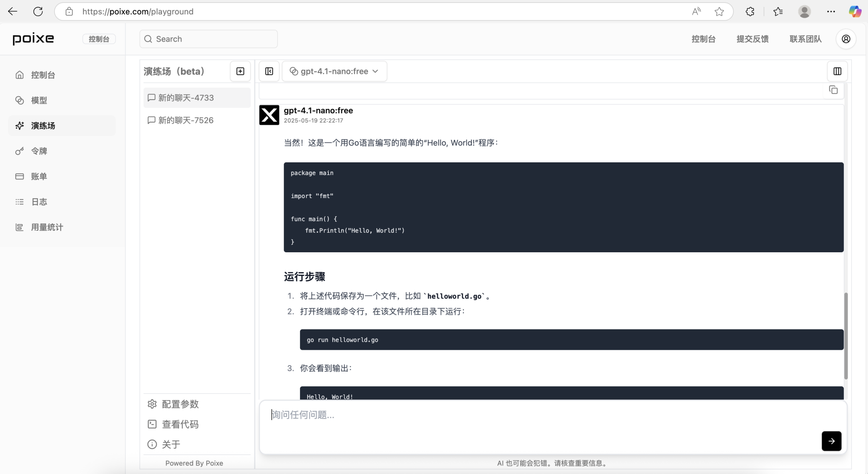This screenshot has height=474, width=868.
Task: Open 提交反馈 link in header
Action: [x=753, y=39]
